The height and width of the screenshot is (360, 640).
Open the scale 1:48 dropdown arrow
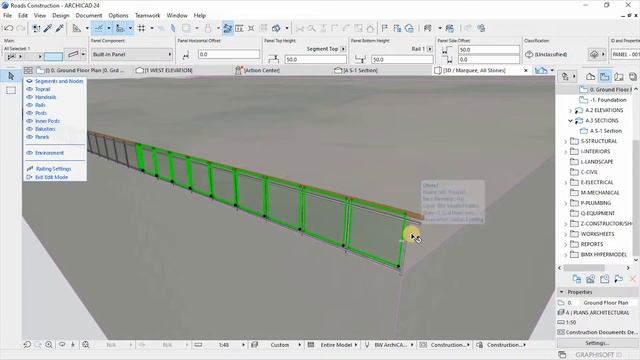click(x=243, y=345)
